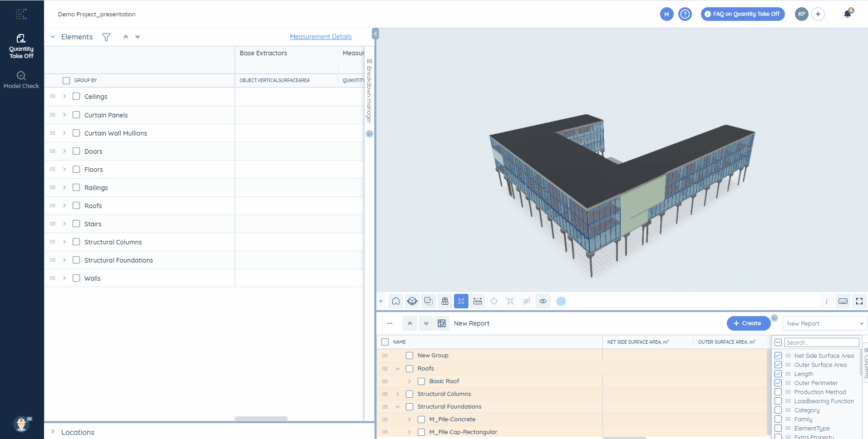868x439 pixels.
Task: Toggle the highlighted fit-to-selection tool
Action: point(461,301)
